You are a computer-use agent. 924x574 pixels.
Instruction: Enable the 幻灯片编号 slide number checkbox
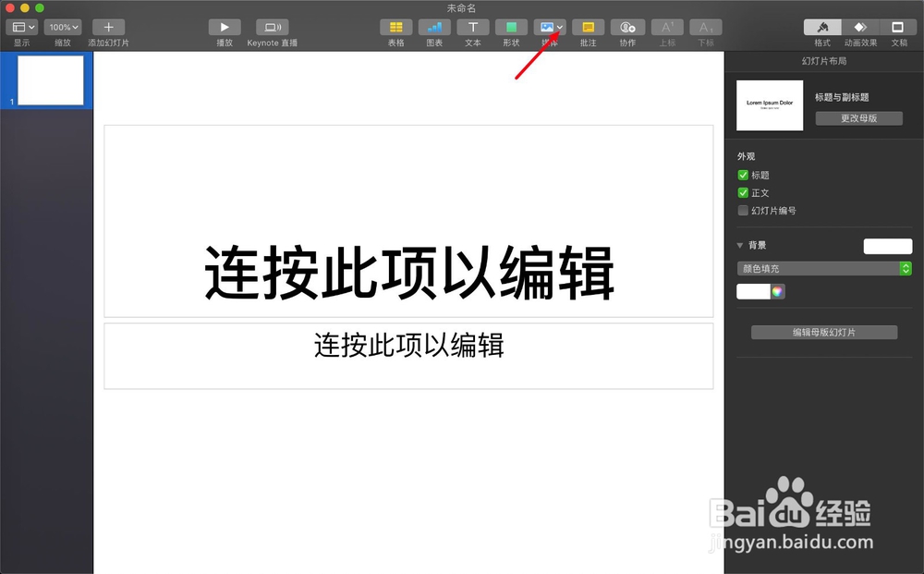click(x=743, y=210)
